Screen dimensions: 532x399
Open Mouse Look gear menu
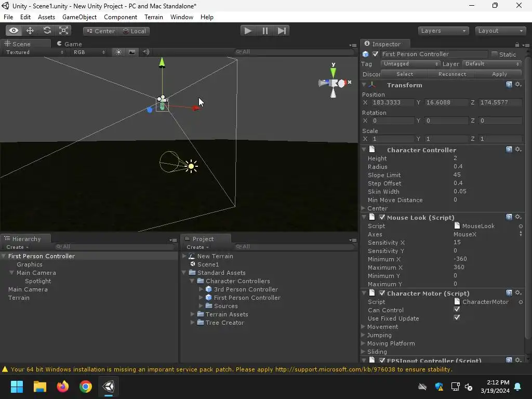click(518, 217)
